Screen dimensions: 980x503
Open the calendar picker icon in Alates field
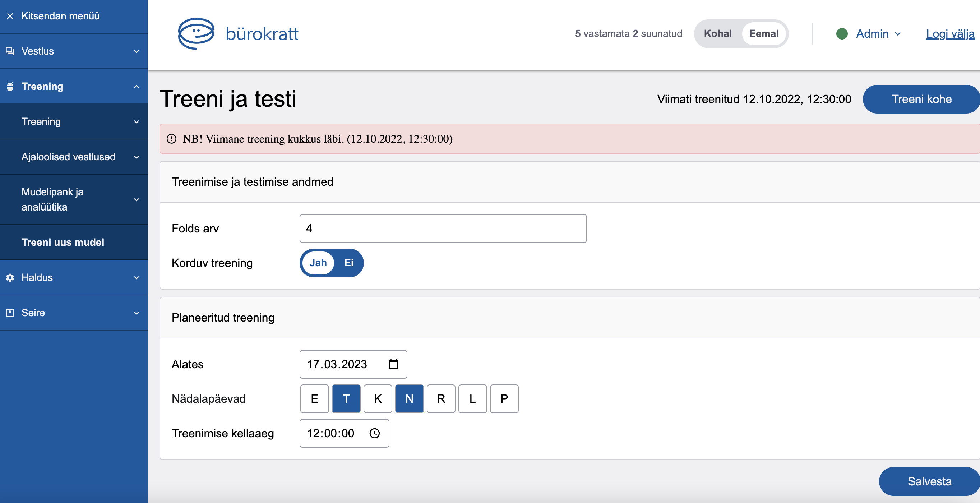coord(393,364)
